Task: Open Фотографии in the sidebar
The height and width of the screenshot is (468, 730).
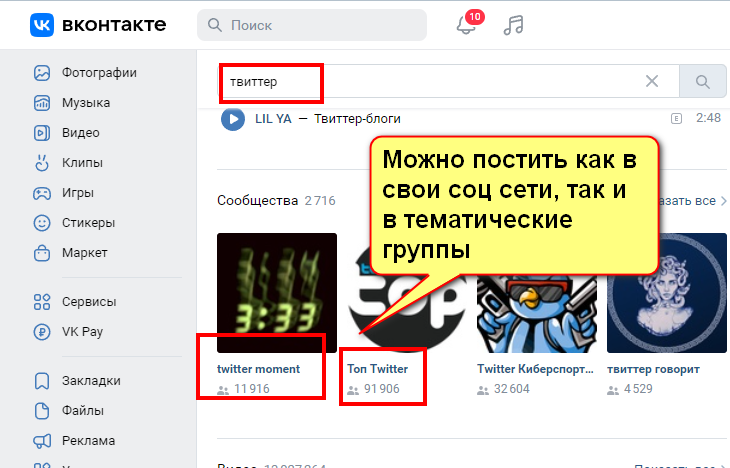Action: (x=99, y=73)
